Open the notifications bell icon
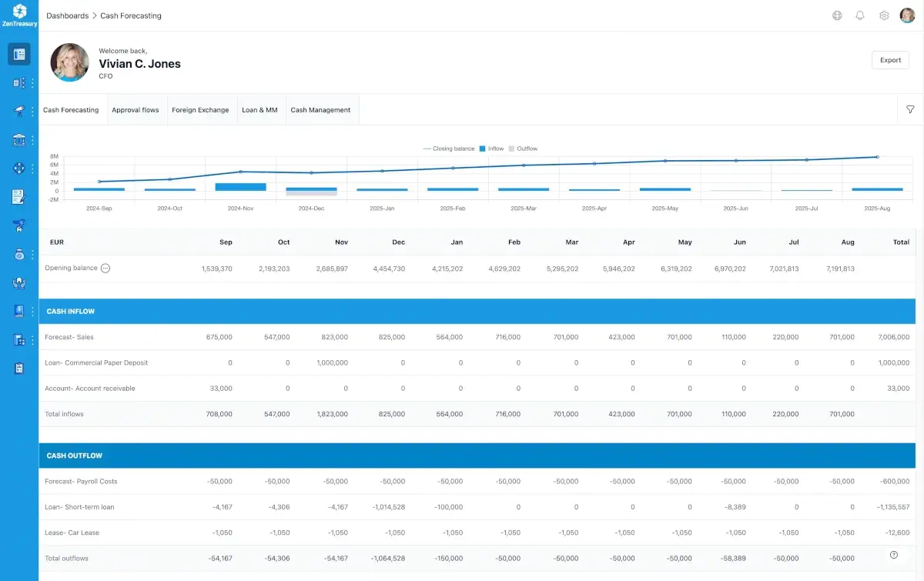The width and height of the screenshot is (924, 581). [860, 15]
